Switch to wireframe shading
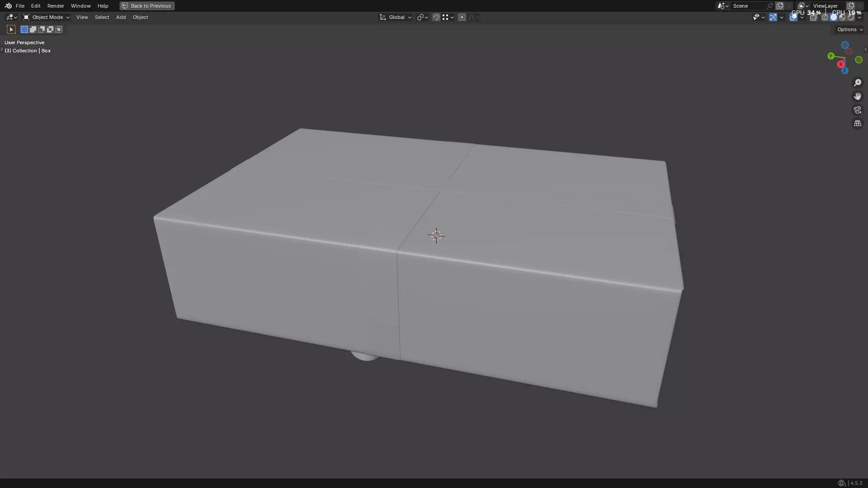 pos(825,17)
